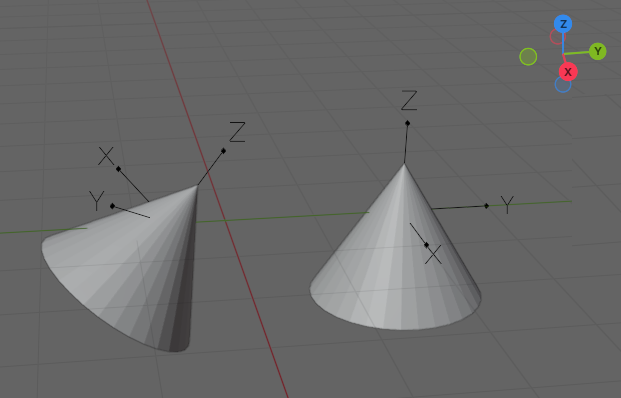The image size is (621, 398).
Task: Click the red world X axis line
Action: (246, 277)
